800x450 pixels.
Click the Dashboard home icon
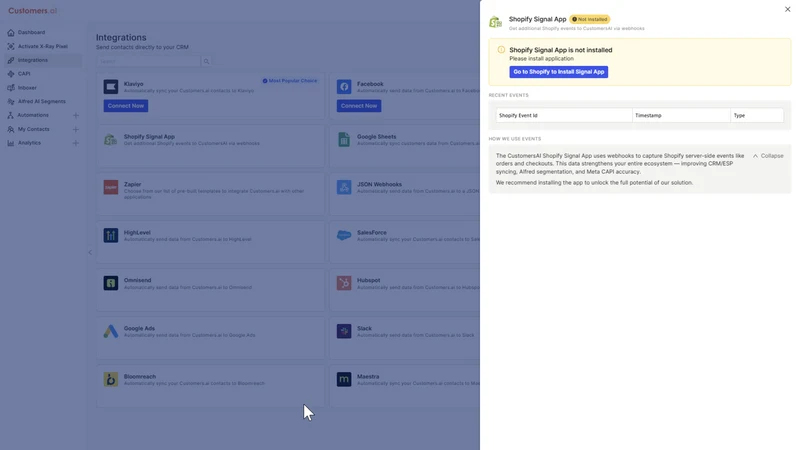tap(11, 33)
